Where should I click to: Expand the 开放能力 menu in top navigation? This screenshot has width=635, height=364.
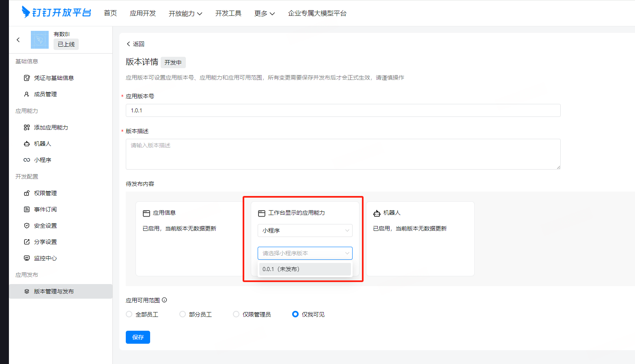tap(185, 13)
